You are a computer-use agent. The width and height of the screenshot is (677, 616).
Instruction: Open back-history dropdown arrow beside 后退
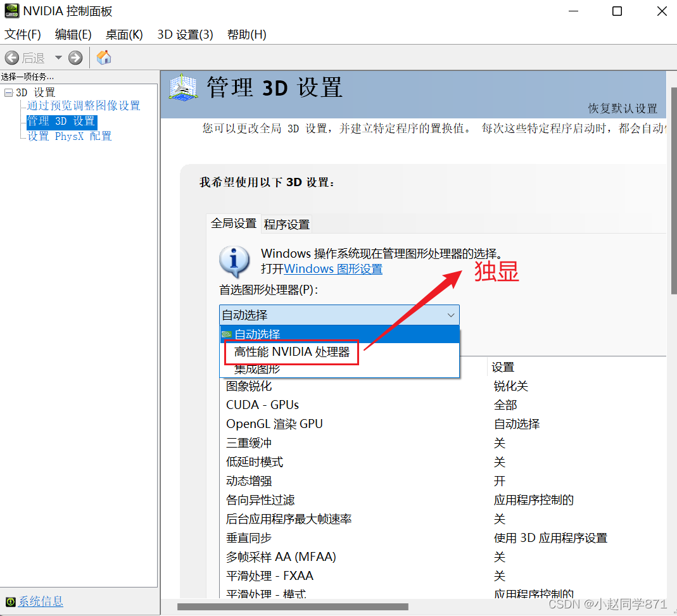[x=58, y=58]
